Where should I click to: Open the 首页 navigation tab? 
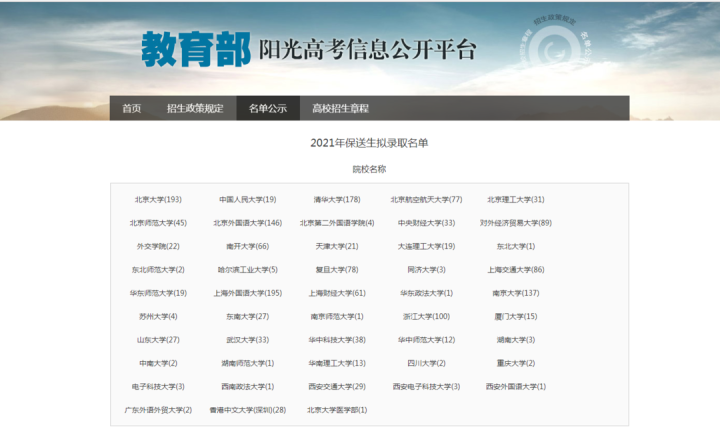[x=131, y=108]
